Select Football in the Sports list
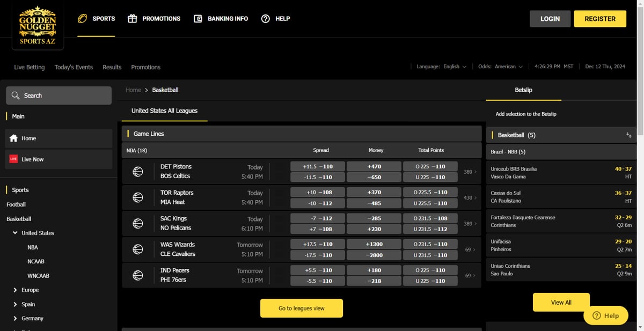The image size is (644, 331). tap(16, 204)
